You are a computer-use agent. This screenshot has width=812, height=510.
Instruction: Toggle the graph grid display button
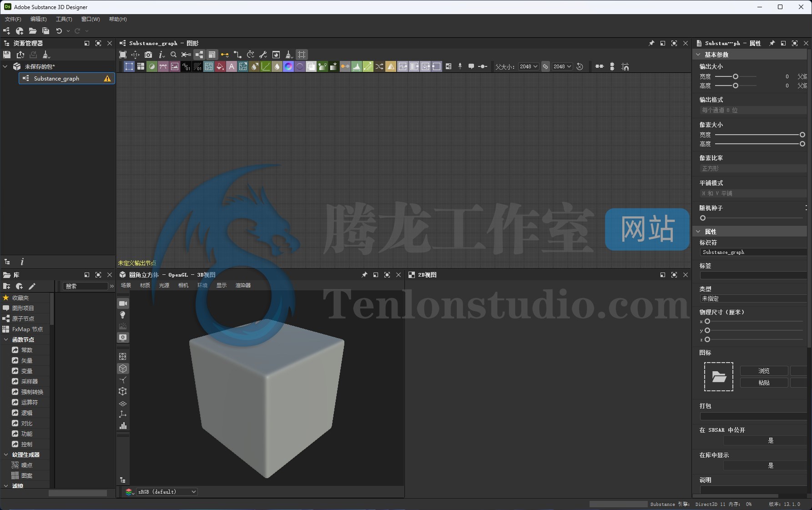[x=302, y=55]
